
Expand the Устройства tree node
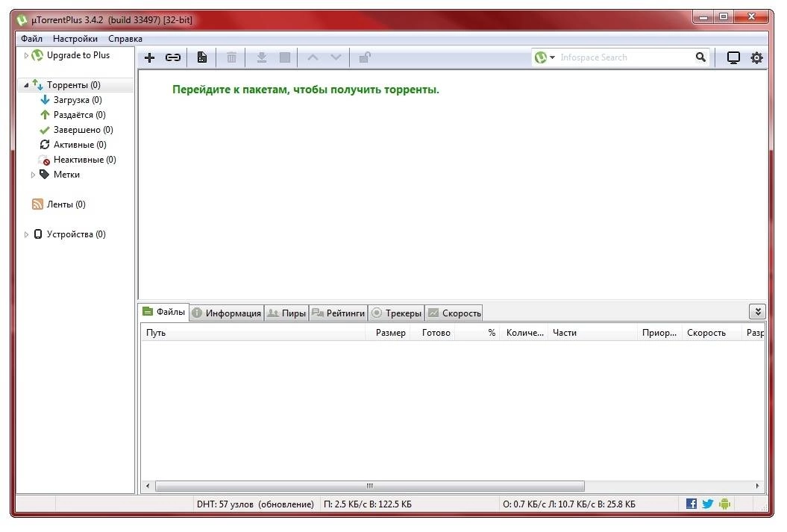(x=26, y=234)
